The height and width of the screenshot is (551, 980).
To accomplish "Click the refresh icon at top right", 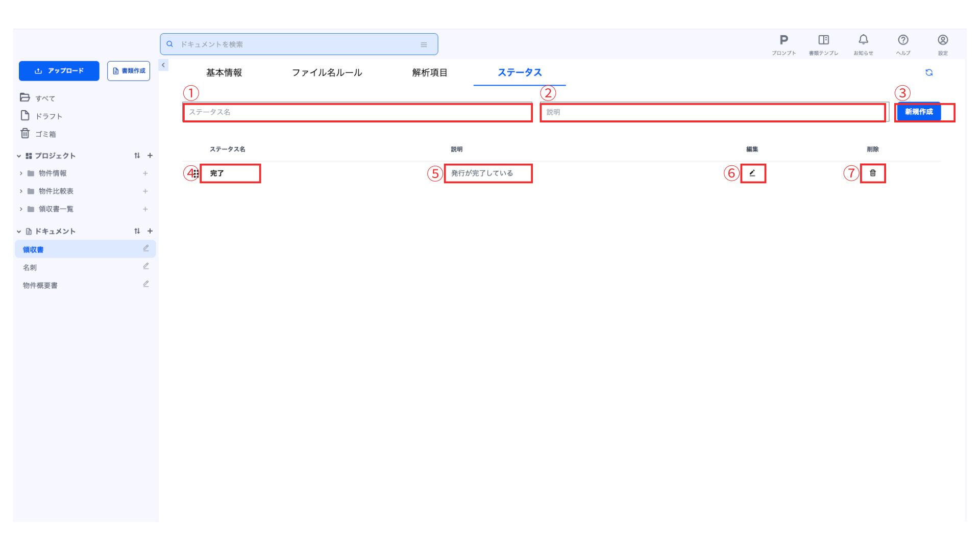I will coord(929,72).
